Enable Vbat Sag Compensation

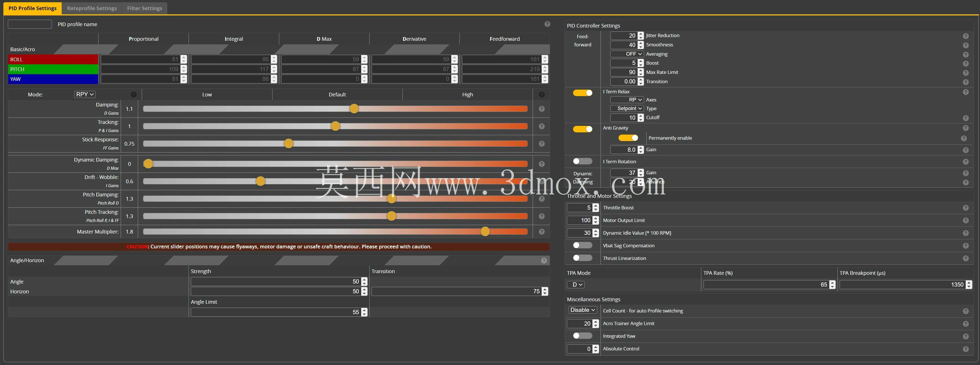pos(582,245)
